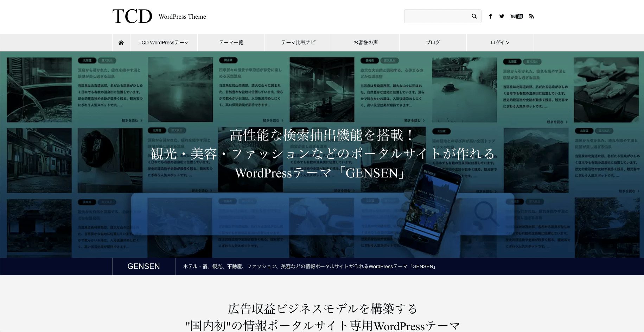Click the home icon in the navigation bar
644x332 pixels.
tap(121, 42)
